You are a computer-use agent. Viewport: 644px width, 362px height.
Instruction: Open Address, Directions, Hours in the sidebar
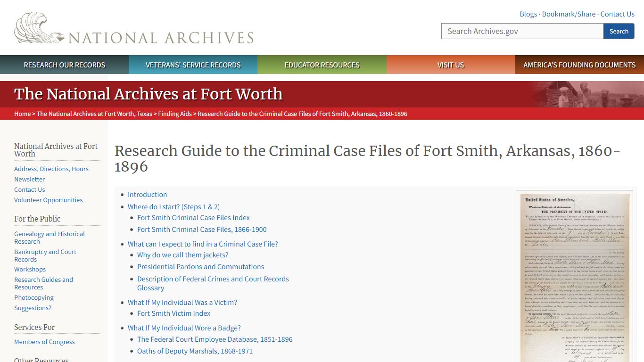point(51,169)
